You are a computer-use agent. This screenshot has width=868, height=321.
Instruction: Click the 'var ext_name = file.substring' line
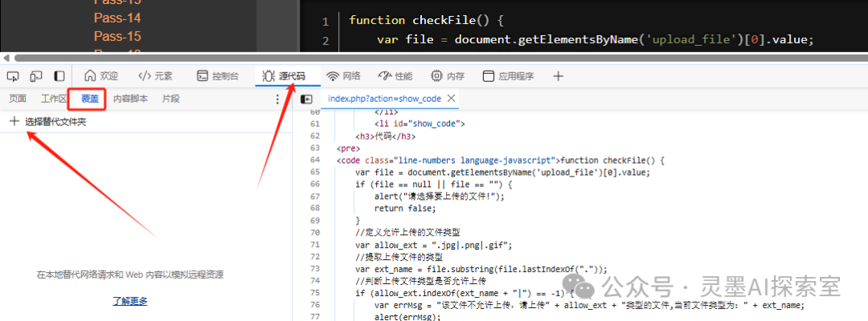(481, 269)
